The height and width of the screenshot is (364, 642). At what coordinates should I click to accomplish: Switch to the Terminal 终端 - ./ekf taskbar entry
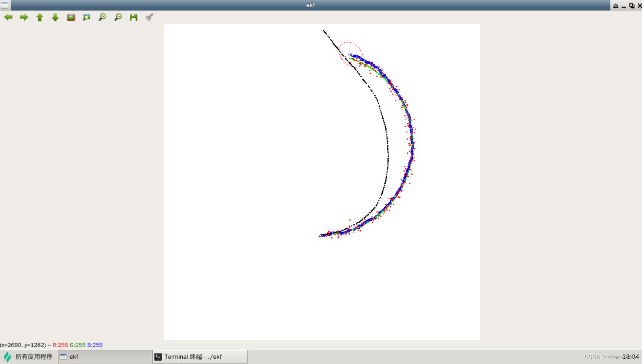coord(200,357)
